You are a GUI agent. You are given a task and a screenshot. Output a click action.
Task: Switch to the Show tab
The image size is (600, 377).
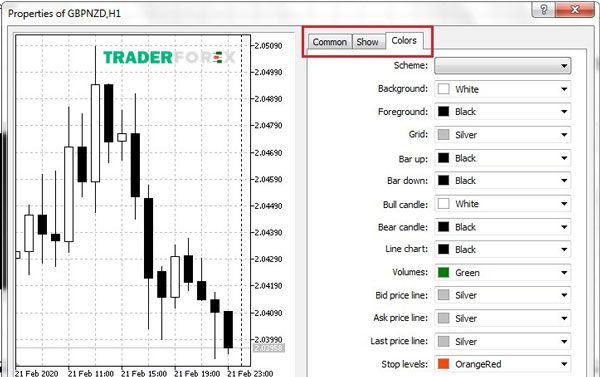[367, 42]
